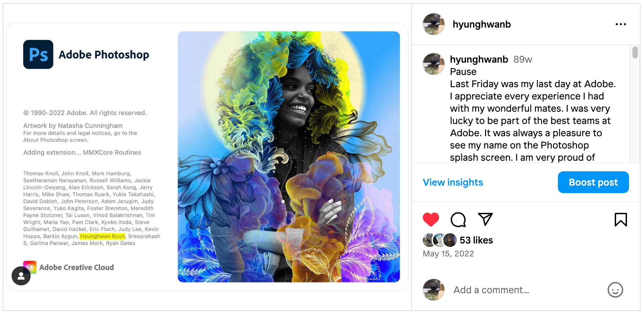This screenshot has height=314, width=644.
Task: Open the 53 likes list
Action: (x=476, y=240)
